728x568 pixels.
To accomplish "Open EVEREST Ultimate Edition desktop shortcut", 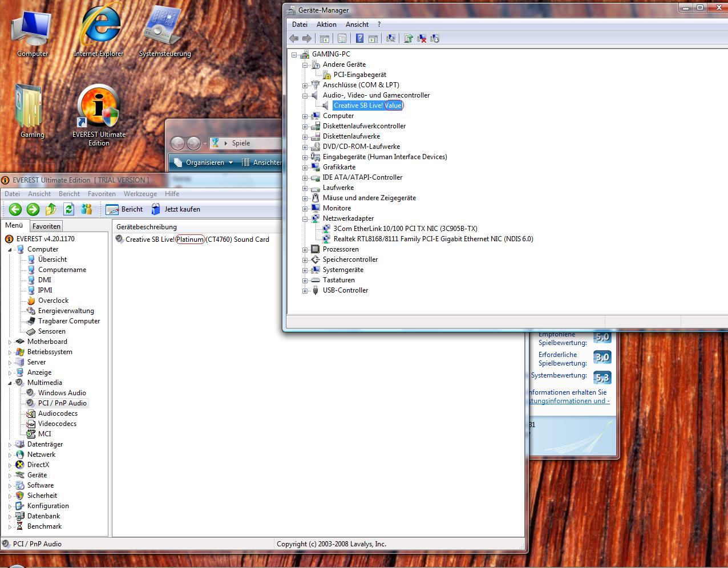I will point(99,116).
